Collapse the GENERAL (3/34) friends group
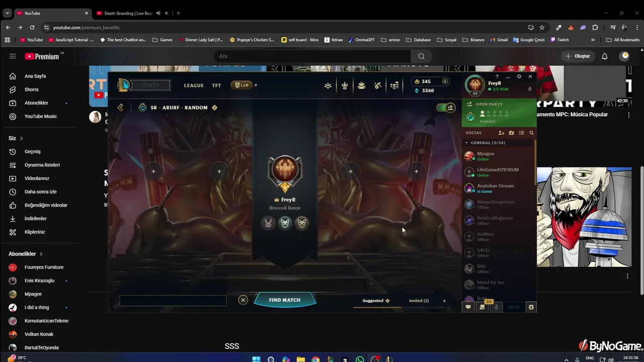Screen dimensions: 644x362 [466, 143]
